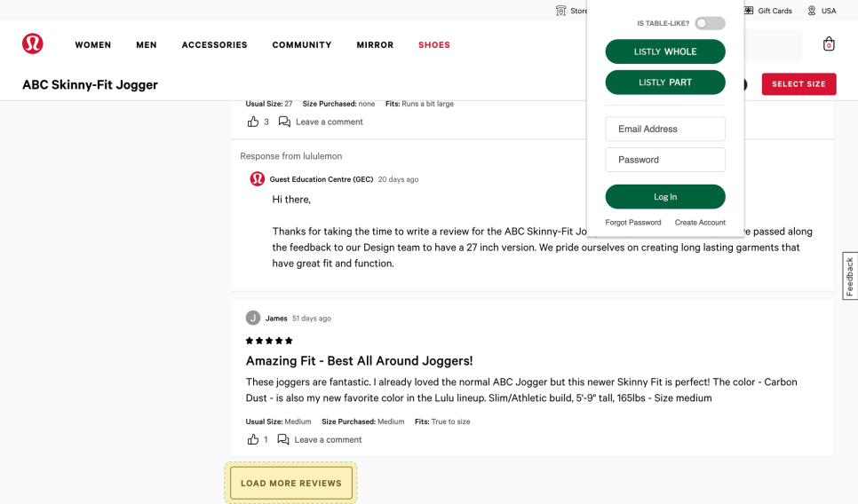The image size is (858, 504).
Task: Open the Feedback side tab
Action: (x=849, y=276)
